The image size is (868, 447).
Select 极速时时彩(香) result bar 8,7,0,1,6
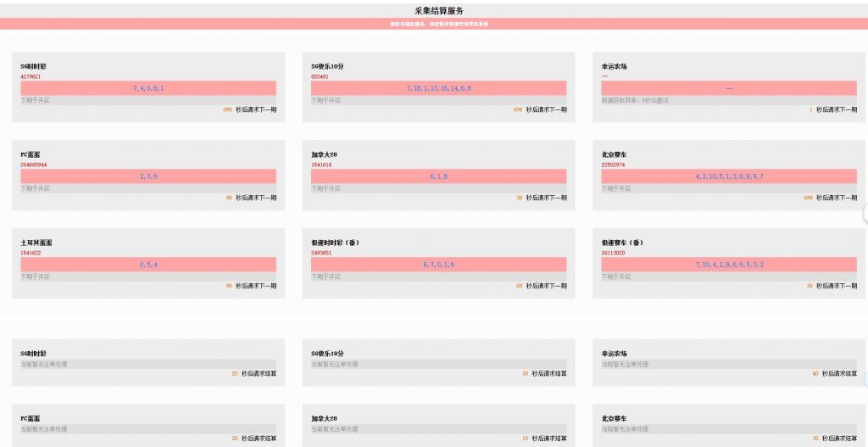click(x=438, y=265)
